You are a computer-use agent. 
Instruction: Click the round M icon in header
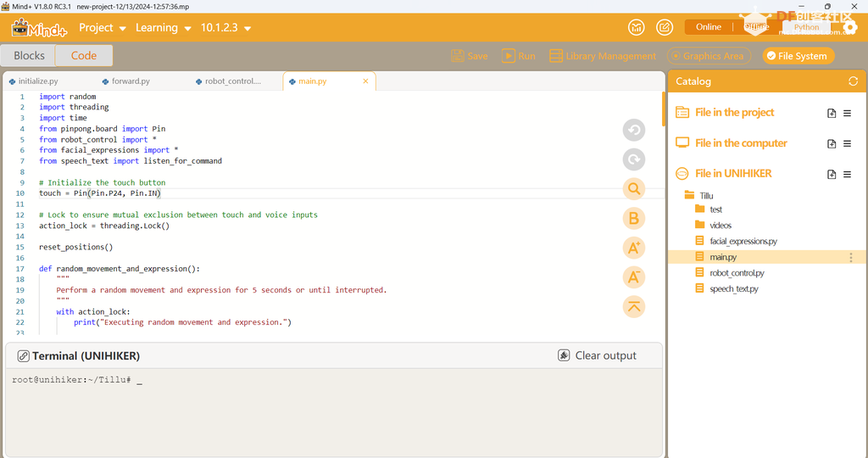(636, 27)
